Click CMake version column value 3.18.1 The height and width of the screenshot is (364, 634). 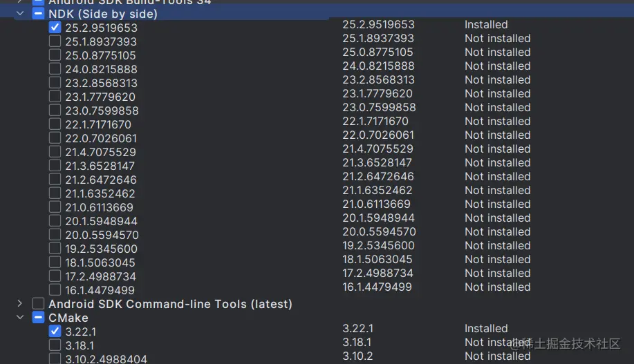point(357,342)
